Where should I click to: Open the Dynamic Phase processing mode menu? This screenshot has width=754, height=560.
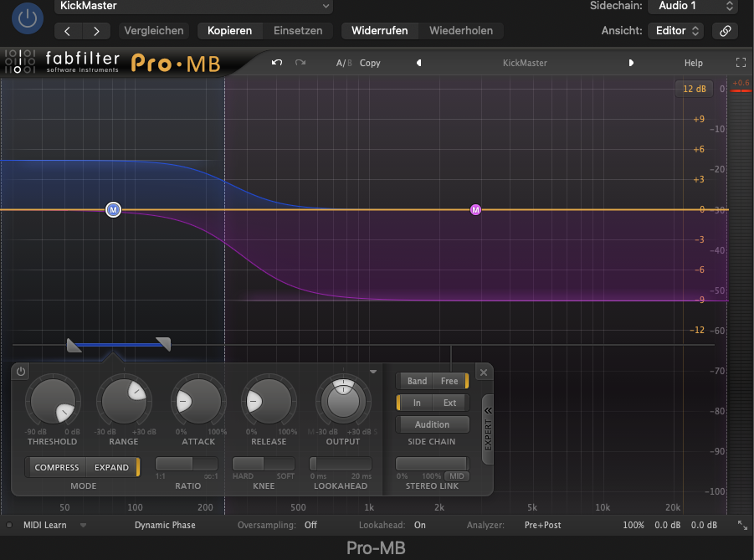[x=165, y=525]
